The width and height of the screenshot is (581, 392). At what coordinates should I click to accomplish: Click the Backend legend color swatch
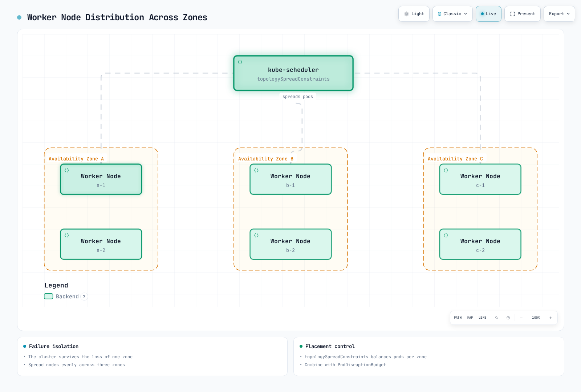tap(49, 296)
